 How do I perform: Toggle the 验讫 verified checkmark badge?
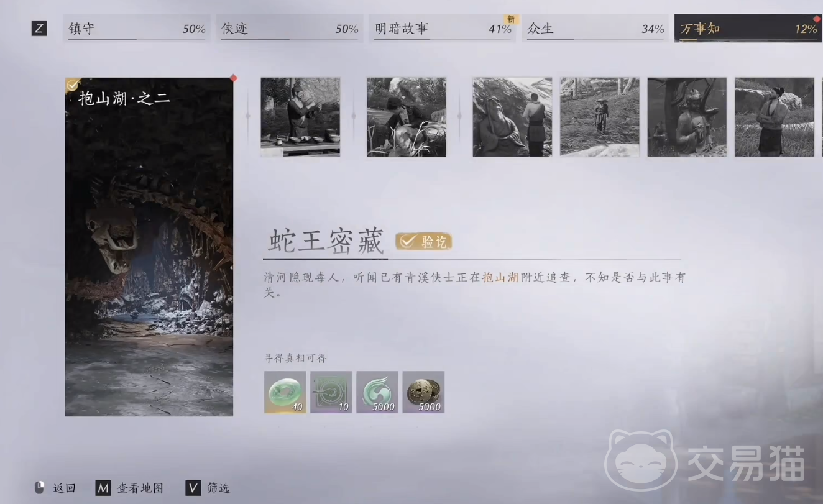click(x=424, y=242)
